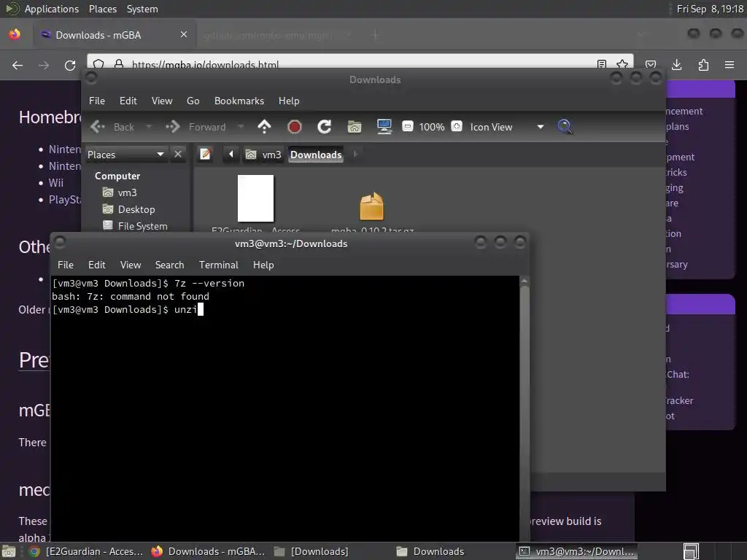Open Firefox Pocket save icon
The width and height of the screenshot is (747, 560).
click(651, 65)
